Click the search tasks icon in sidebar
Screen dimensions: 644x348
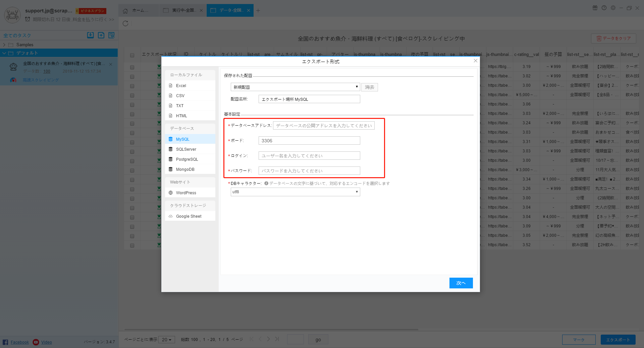[112, 35]
